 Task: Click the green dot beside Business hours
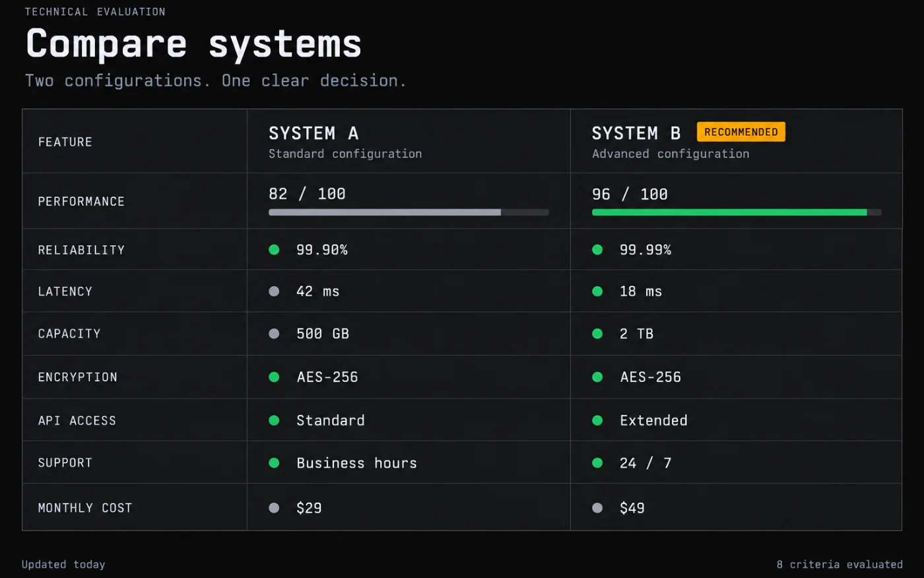274,463
